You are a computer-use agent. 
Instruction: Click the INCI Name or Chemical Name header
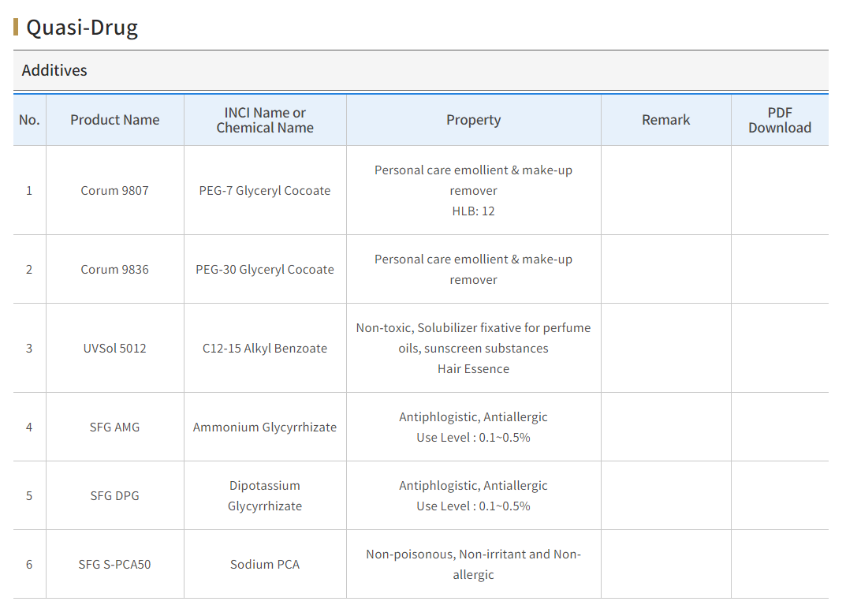pos(265,120)
